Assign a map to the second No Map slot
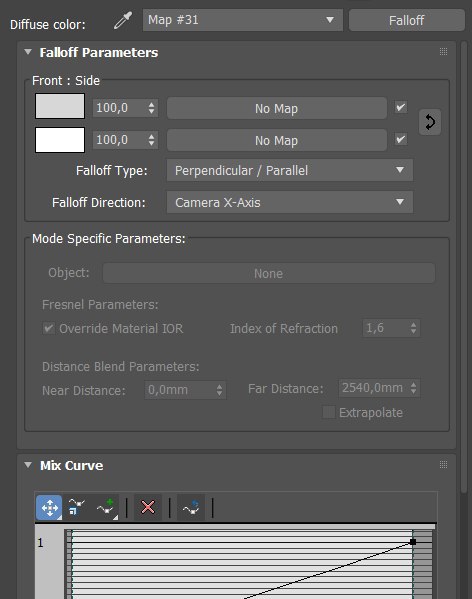The height and width of the screenshot is (599, 472). coord(277,140)
